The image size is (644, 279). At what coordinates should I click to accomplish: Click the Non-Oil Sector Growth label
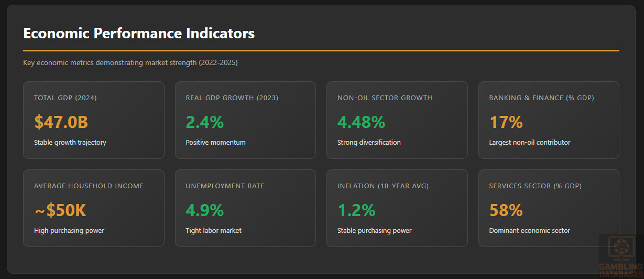click(x=385, y=98)
